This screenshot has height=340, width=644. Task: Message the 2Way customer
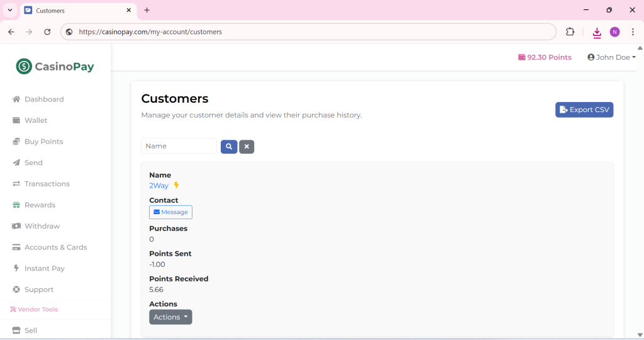coord(170,212)
